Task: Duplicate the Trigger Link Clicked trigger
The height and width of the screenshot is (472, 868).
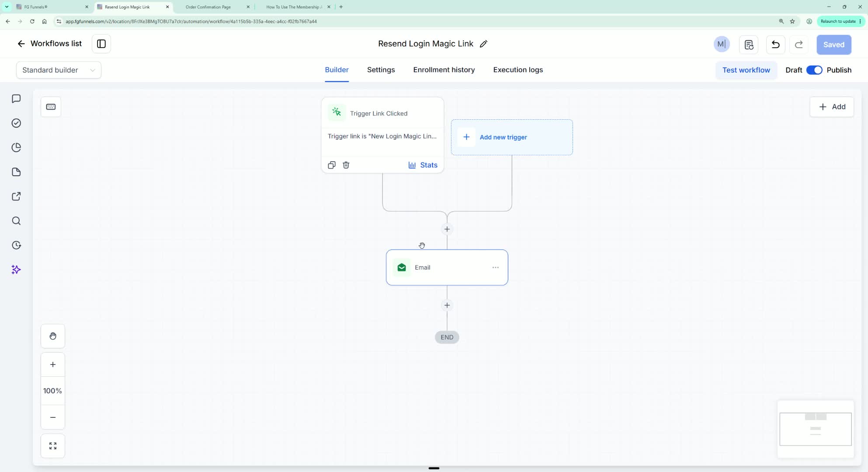Action: pyautogui.click(x=332, y=165)
